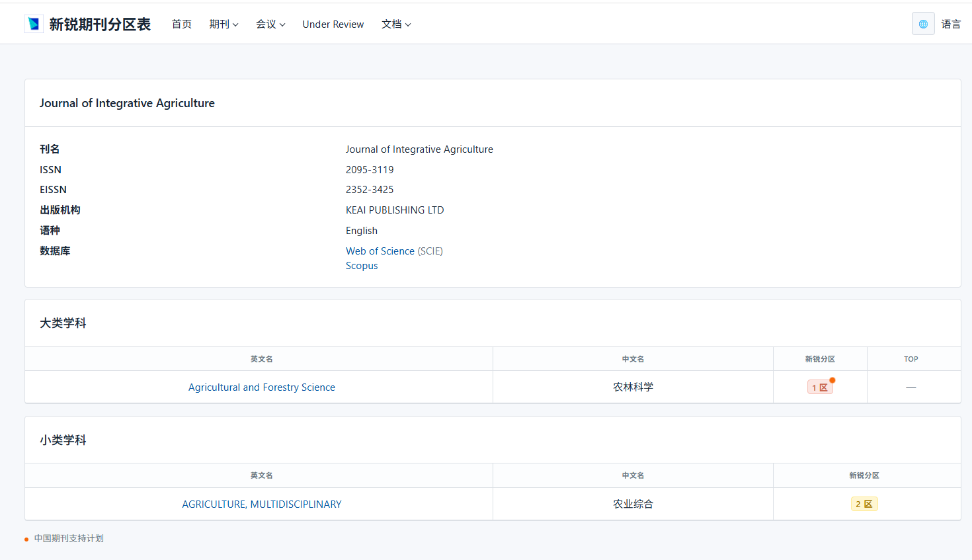Open the Web of Science link
Viewport: 972px width, 560px height.
pos(380,251)
